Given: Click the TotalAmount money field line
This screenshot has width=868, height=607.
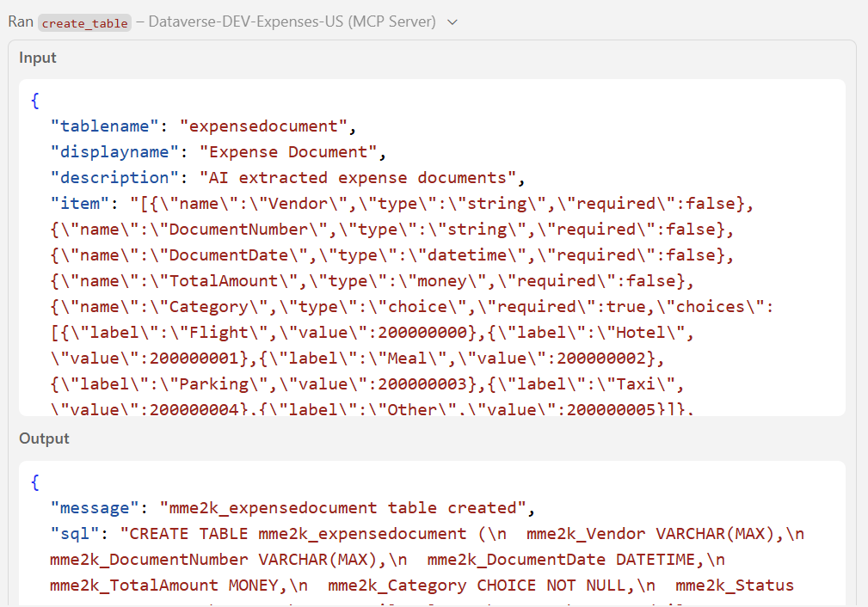Looking at the screenshot, I should (372, 281).
